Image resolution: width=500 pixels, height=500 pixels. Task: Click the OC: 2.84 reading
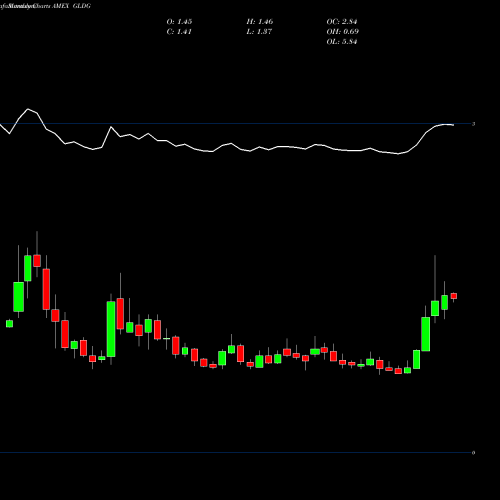(342, 22)
